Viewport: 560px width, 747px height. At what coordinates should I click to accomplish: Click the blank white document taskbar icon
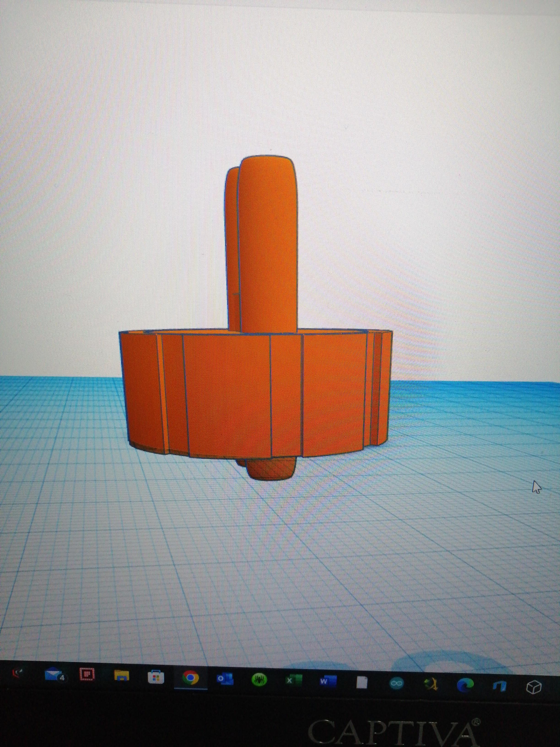(362, 683)
